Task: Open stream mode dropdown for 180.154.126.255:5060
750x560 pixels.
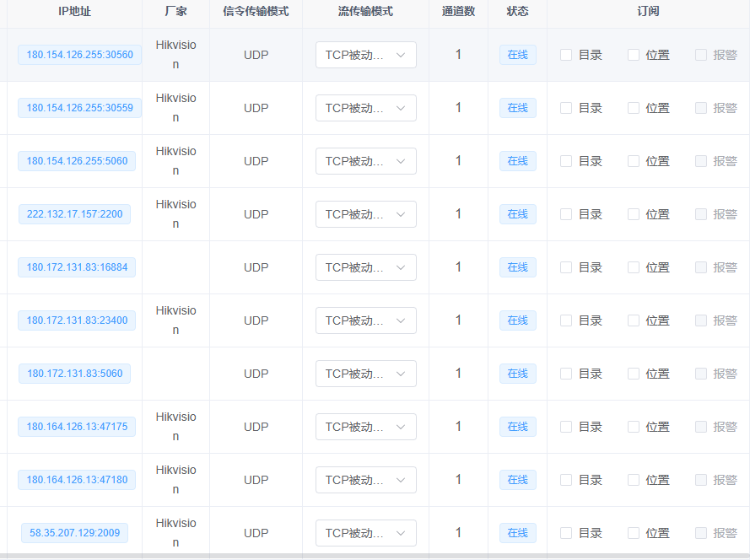Action: pyautogui.click(x=365, y=161)
